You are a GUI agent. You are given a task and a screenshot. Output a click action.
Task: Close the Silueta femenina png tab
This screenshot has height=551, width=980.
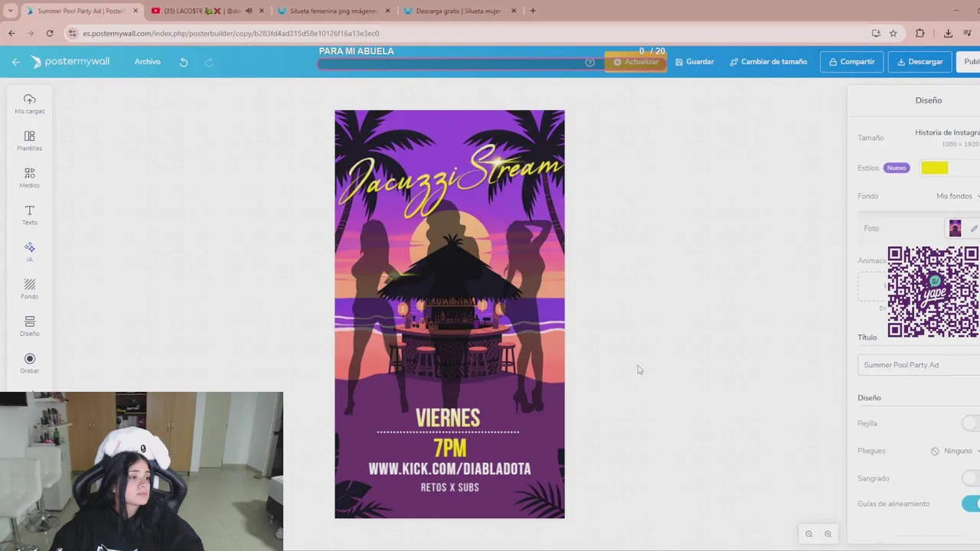387,11
